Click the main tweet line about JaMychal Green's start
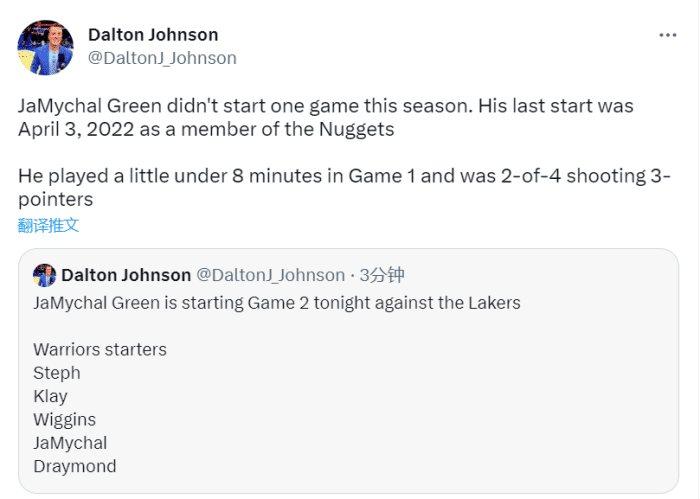 [x=326, y=106]
